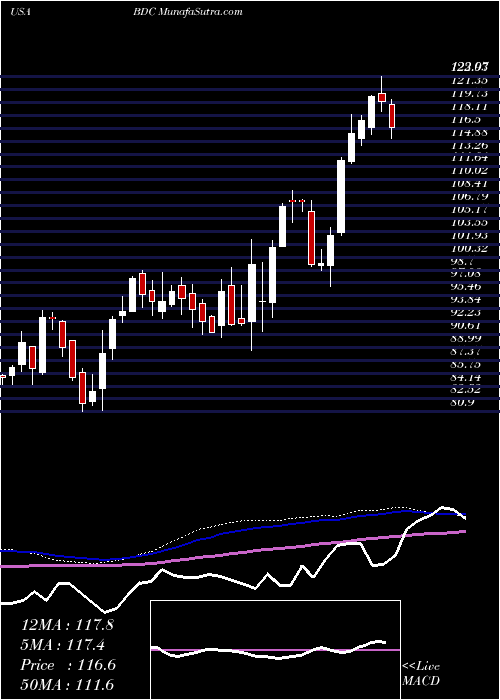Select the 113.26 price axis label
The height and width of the screenshot is (700, 500).
click(470, 145)
